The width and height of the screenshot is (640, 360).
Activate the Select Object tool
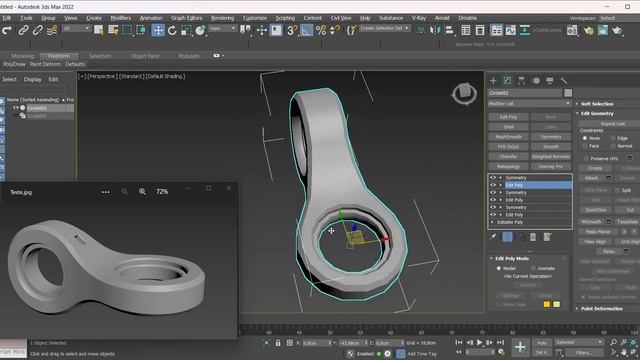[98, 30]
